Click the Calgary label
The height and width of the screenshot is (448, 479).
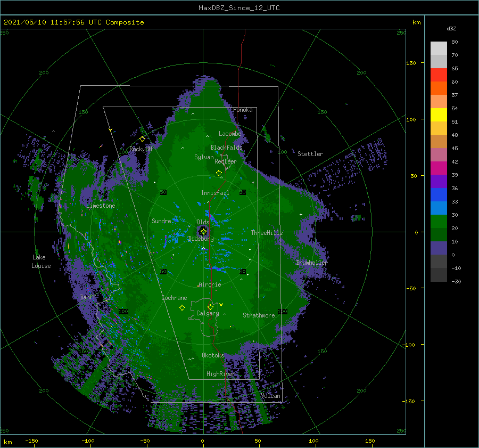pyautogui.click(x=208, y=313)
